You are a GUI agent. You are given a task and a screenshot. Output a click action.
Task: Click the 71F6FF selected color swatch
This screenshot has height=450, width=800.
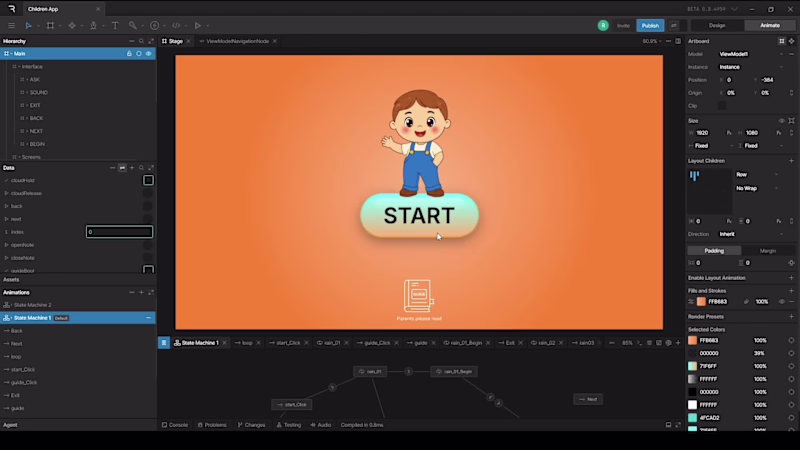click(x=692, y=366)
